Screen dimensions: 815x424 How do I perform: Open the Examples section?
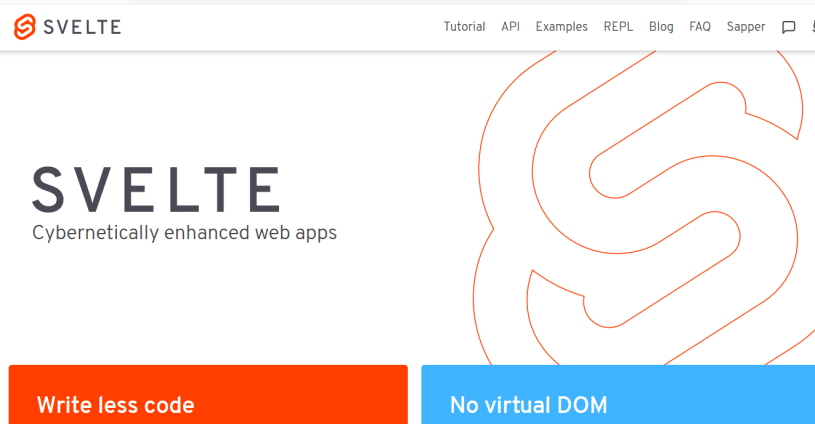[x=561, y=27]
